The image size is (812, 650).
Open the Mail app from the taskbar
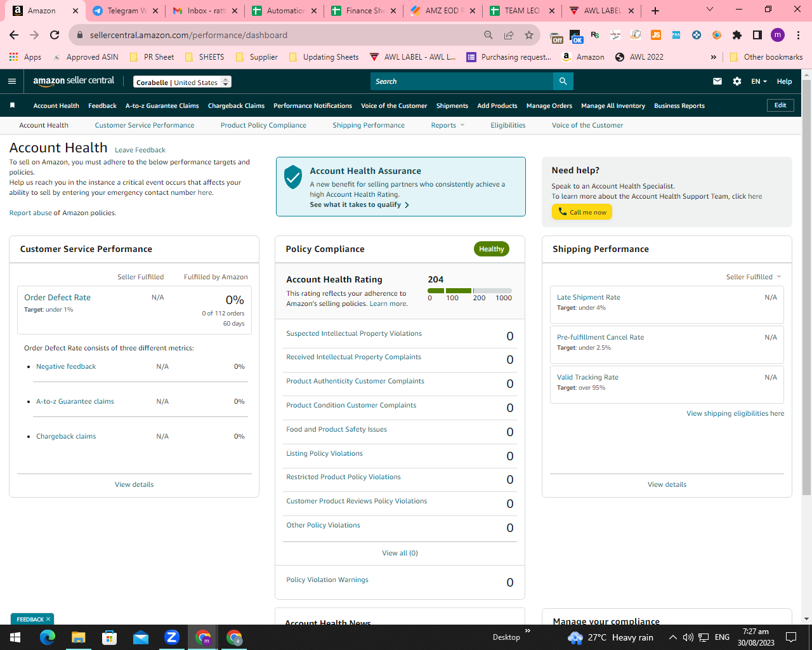point(140,637)
